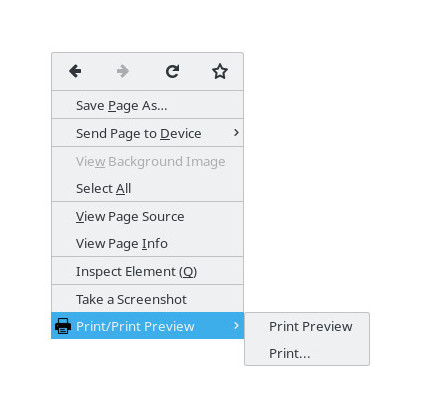Go back using the left arrow icon
This screenshot has width=421, height=417.
click(x=75, y=71)
